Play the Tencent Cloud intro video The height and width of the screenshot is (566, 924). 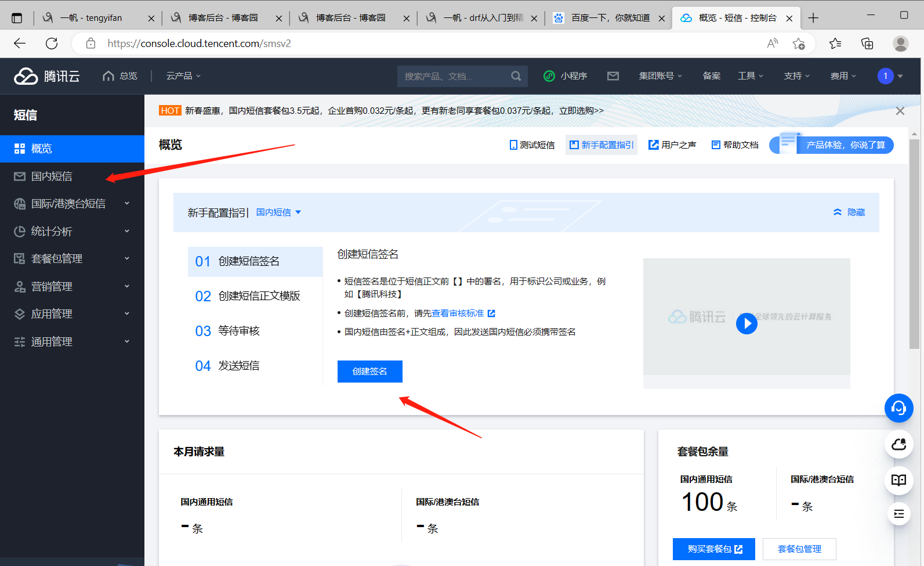click(x=747, y=323)
